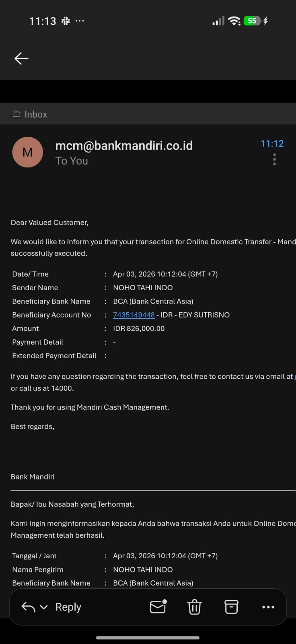Open the Inbox folder label
The height and width of the screenshot is (644, 296).
[x=36, y=114]
